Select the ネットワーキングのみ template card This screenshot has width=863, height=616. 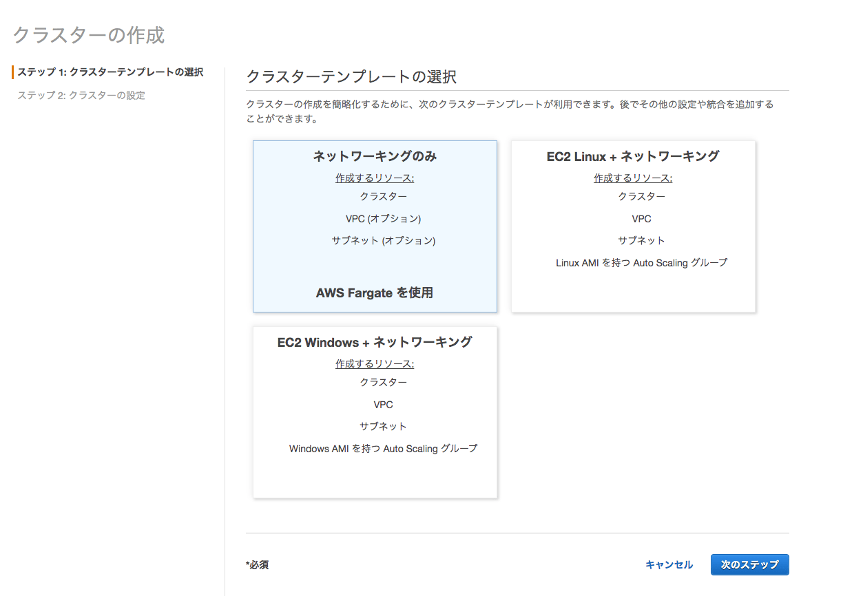coord(375,157)
